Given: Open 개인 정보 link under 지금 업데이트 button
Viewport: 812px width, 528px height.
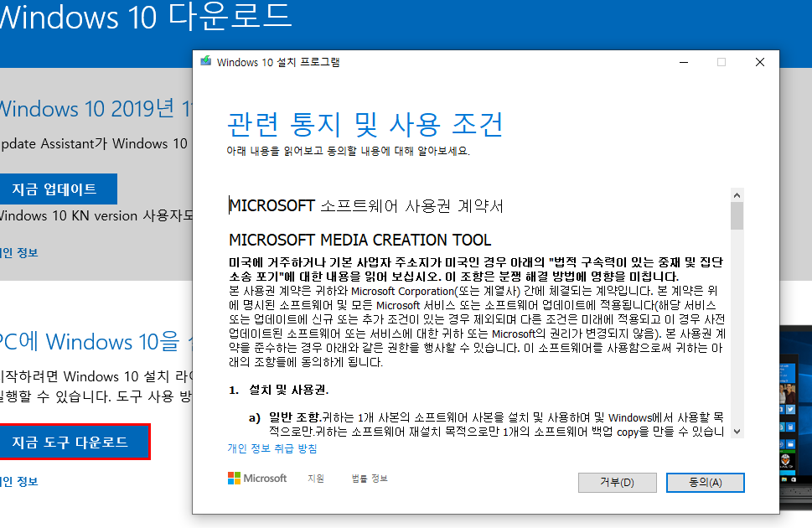Looking at the screenshot, I should point(19,253).
